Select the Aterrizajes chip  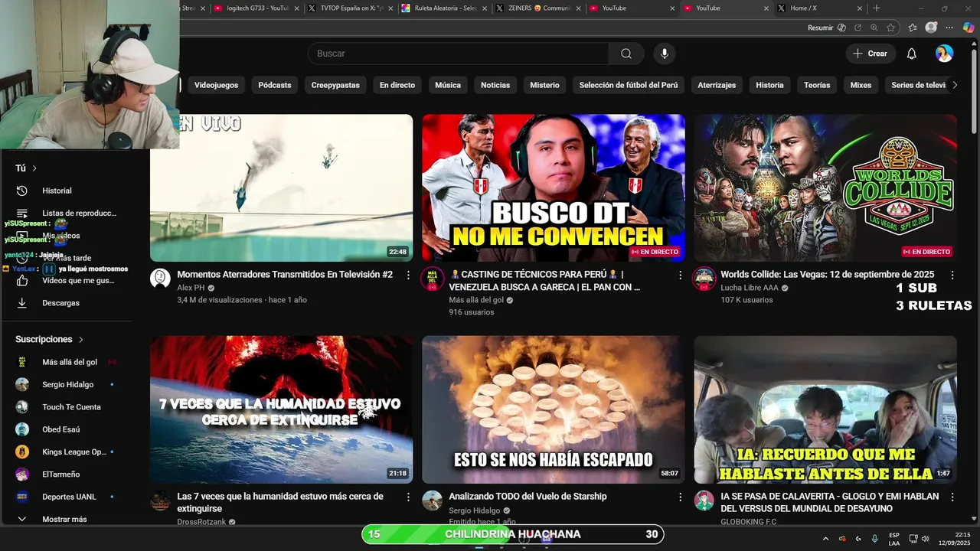717,85
